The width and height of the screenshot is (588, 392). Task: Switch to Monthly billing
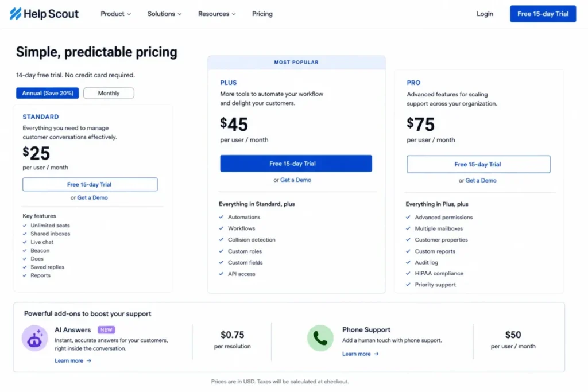click(109, 93)
